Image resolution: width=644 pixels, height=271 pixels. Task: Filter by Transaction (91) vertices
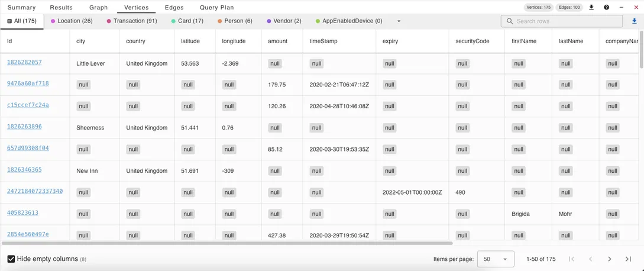131,21
